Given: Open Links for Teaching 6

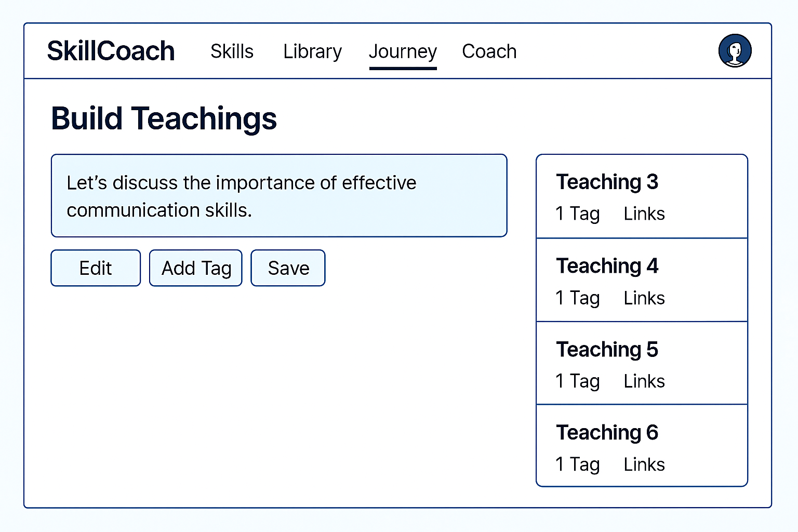Looking at the screenshot, I should click(x=644, y=464).
